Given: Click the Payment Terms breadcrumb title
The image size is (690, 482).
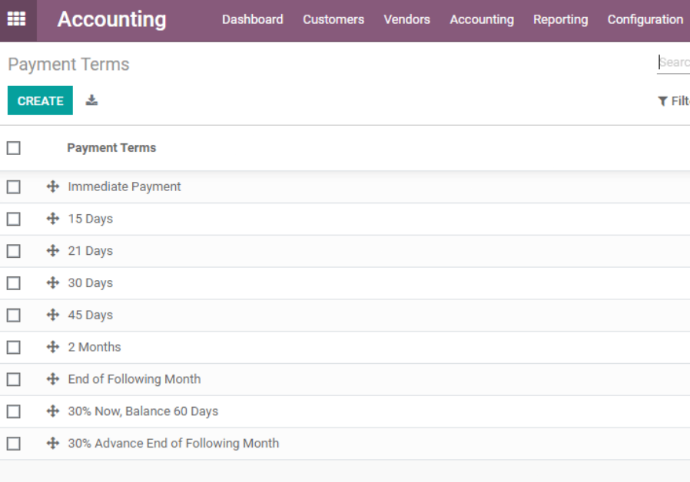Looking at the screenshot, I should tap(69, 64).
